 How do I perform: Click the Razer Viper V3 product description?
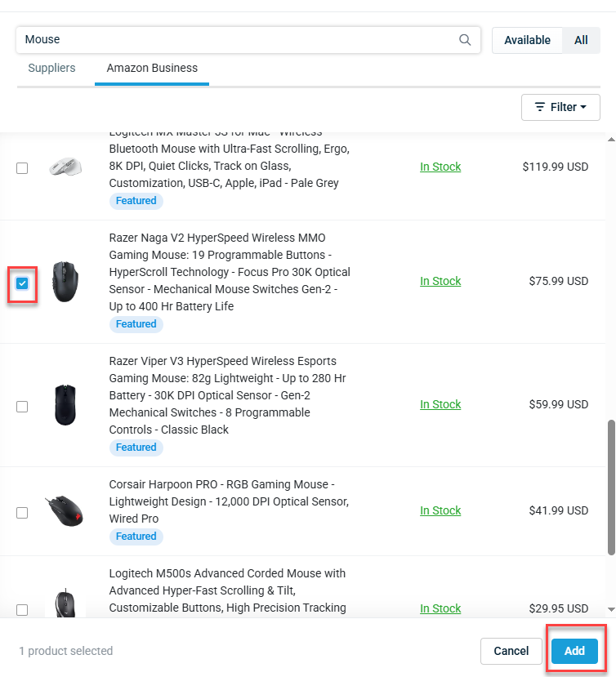228,395
